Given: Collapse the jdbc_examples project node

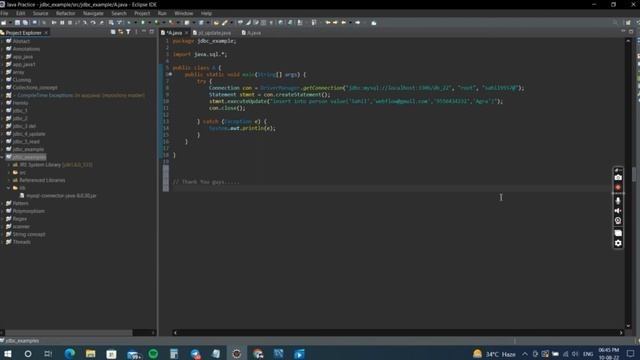Looking at the screenshot, I should [2, 157].
